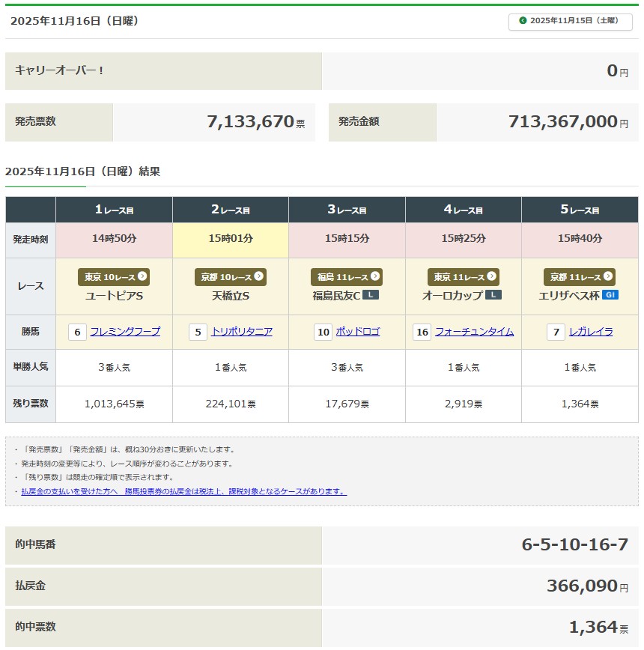Viewport: 644px width, 650px height.
Task: Go to previous day 2025年11月15日（土曜）
Action: [x=569, y=21]
